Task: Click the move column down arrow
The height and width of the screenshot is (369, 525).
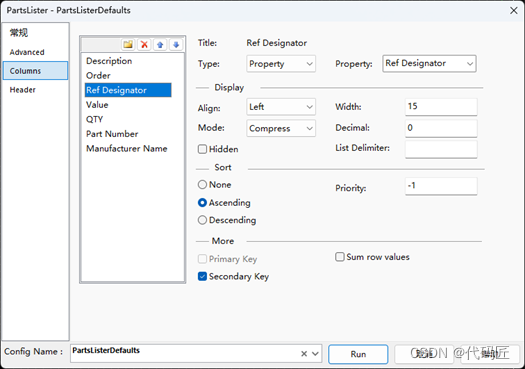Action: tap(176, 44)
